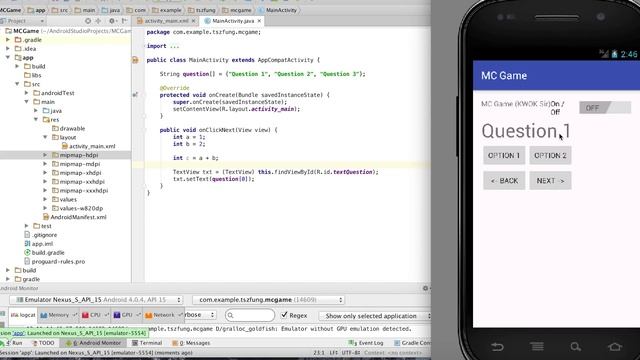The image size is (640, 360).
Task: Expand the mipmap-hdpi folder
Action: point(45,155)
